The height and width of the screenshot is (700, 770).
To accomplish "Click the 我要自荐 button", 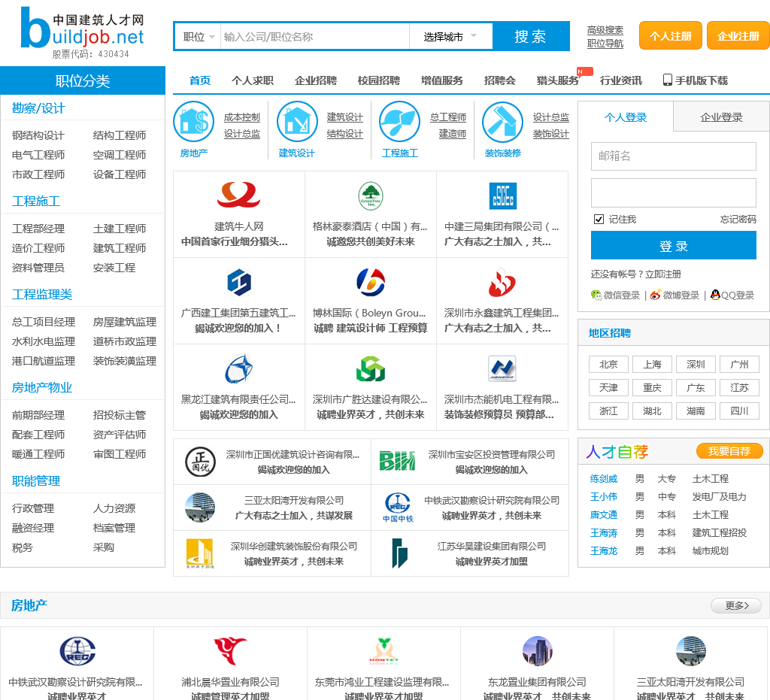I will pos(729,450).
